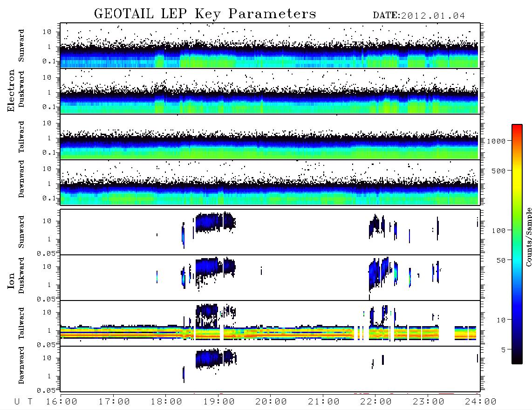This screenshot has height=410, width=532.
Task: Click the 20:00 time tick label
Action: pos(271,402)
